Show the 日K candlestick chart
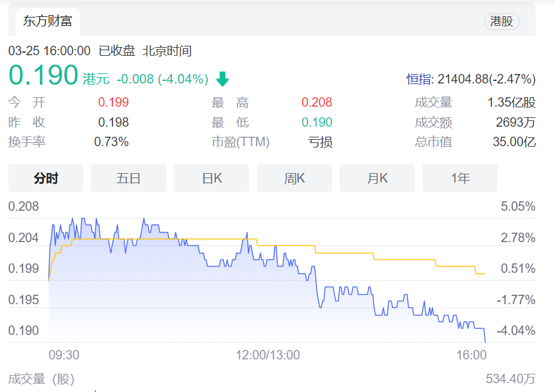The height and width of the screenshot is (392, 555). coord(212,178)
